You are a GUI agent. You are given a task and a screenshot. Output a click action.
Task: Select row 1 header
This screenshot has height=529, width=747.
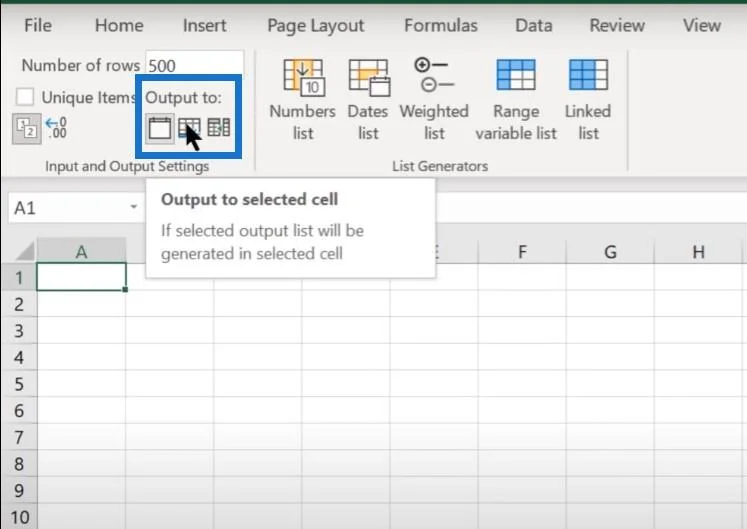[19, 277]
